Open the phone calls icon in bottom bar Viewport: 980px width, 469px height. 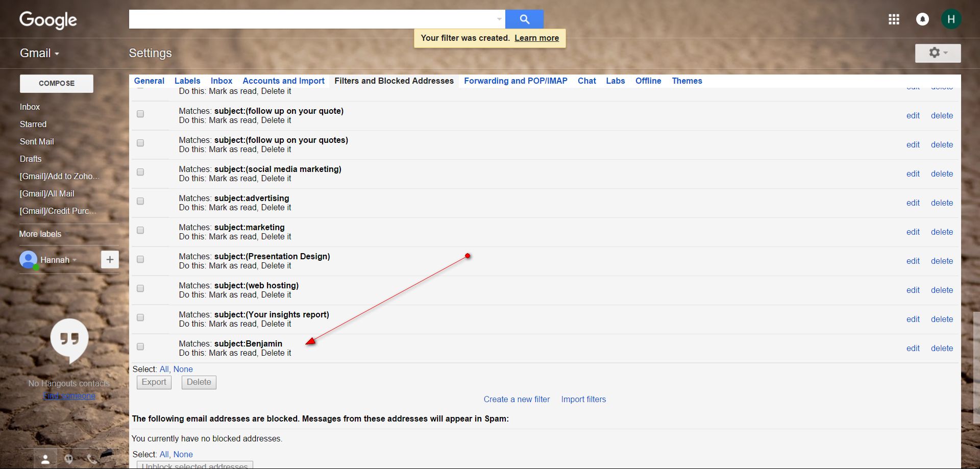pos(92,459)
